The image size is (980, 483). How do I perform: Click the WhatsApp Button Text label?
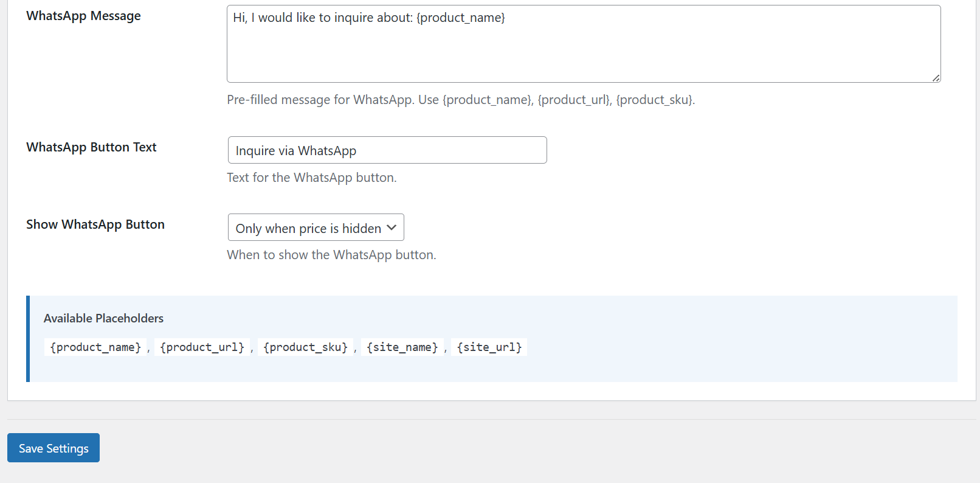tap(91, 147)
